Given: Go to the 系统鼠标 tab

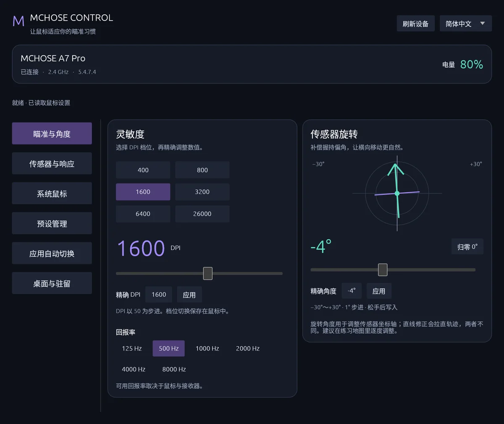Looking at the screenshot, I should pos(52,193).
